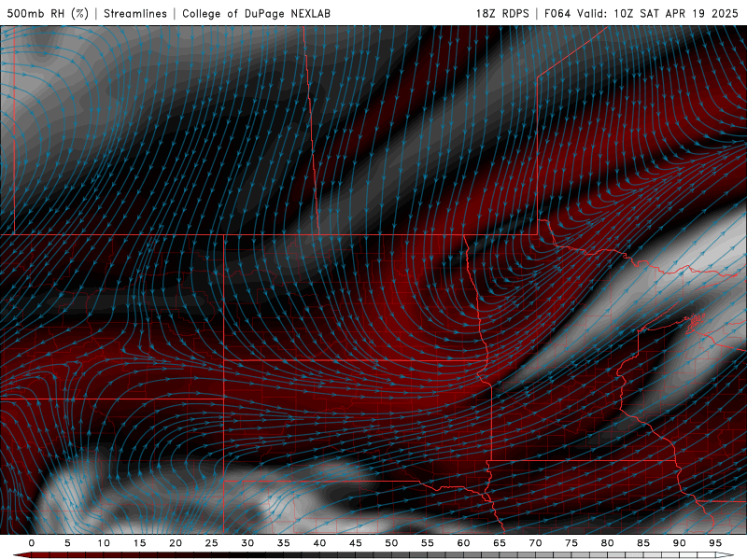Select the colorbar label "20"
Image resolution: width=747 pixels, height=560 pixels.
[x=176, y=543]
